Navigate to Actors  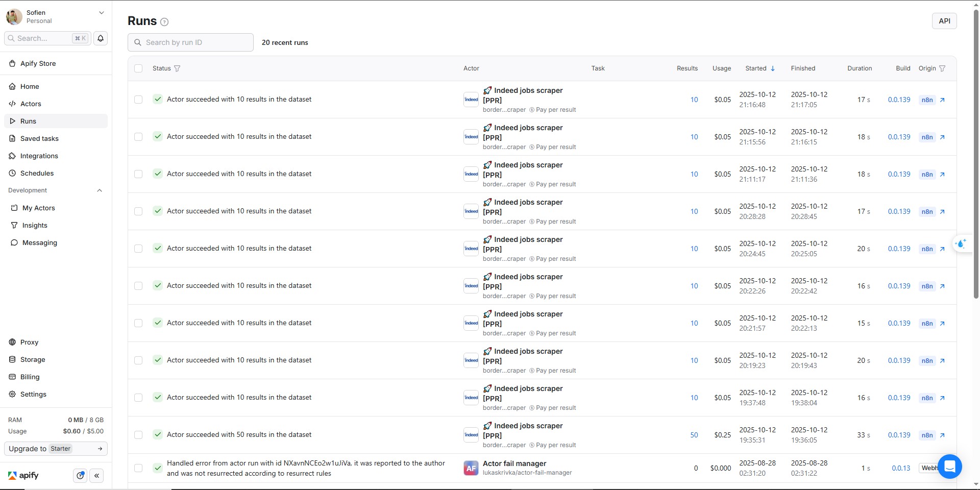(x=56, y=104)
